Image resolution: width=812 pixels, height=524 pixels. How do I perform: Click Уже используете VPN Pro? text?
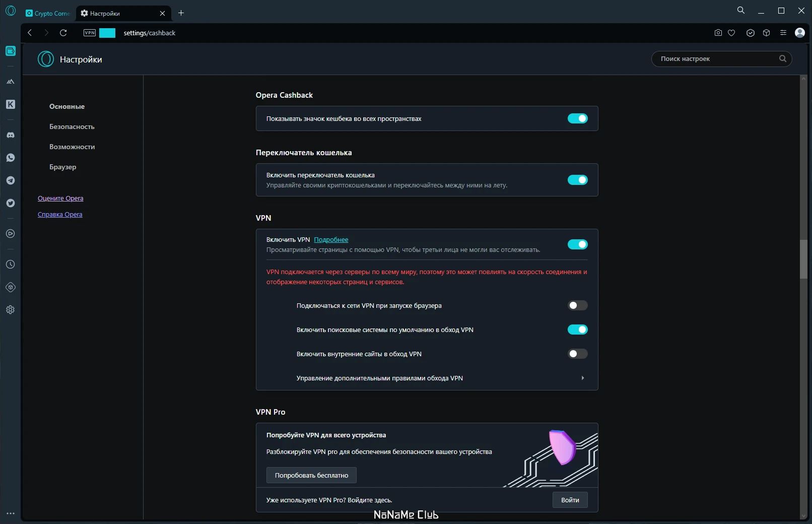click(x=329, y=500)
